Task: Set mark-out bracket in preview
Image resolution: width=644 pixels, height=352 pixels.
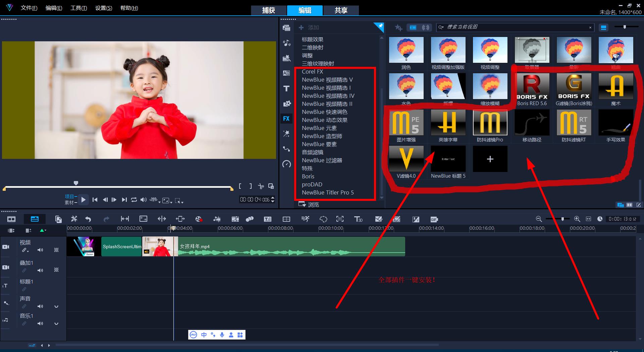Action: [x=250, y=186]
